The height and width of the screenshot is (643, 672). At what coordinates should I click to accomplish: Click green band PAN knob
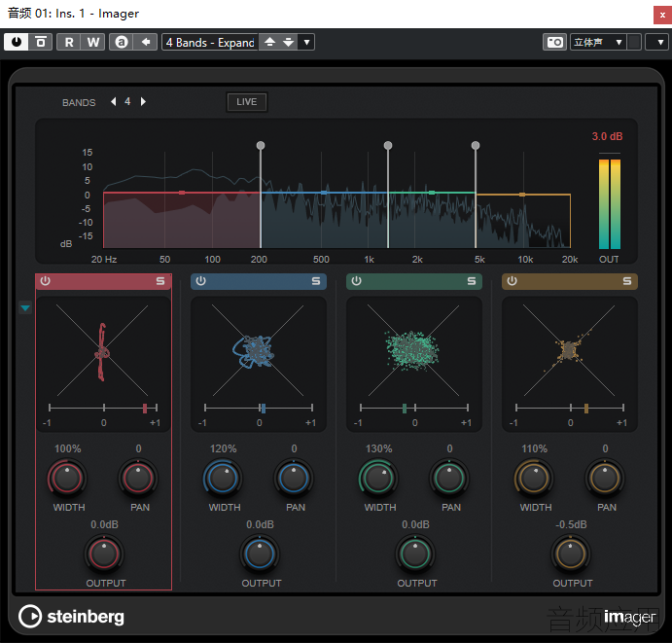click(x=449, y=478)
